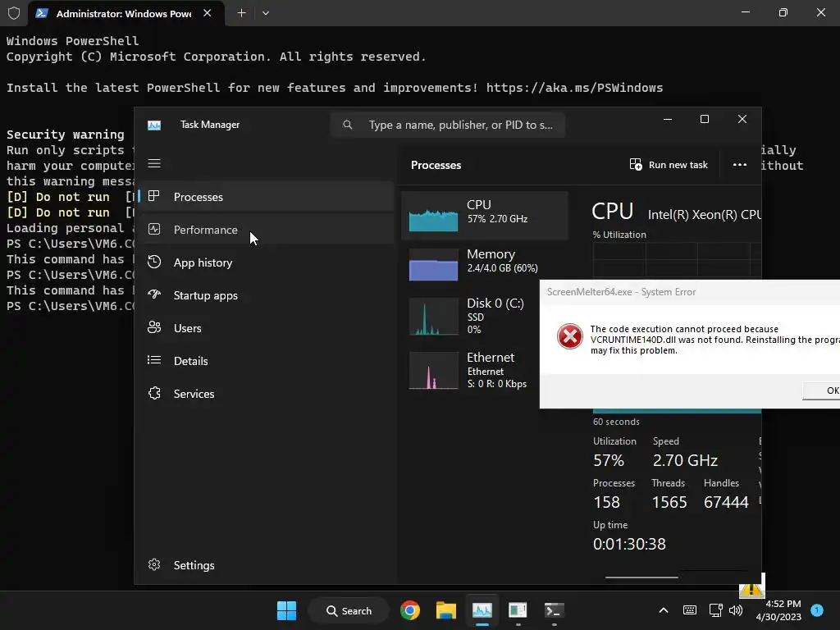Click Run new task button
The image size is (840, 630).
click(669, 164)
